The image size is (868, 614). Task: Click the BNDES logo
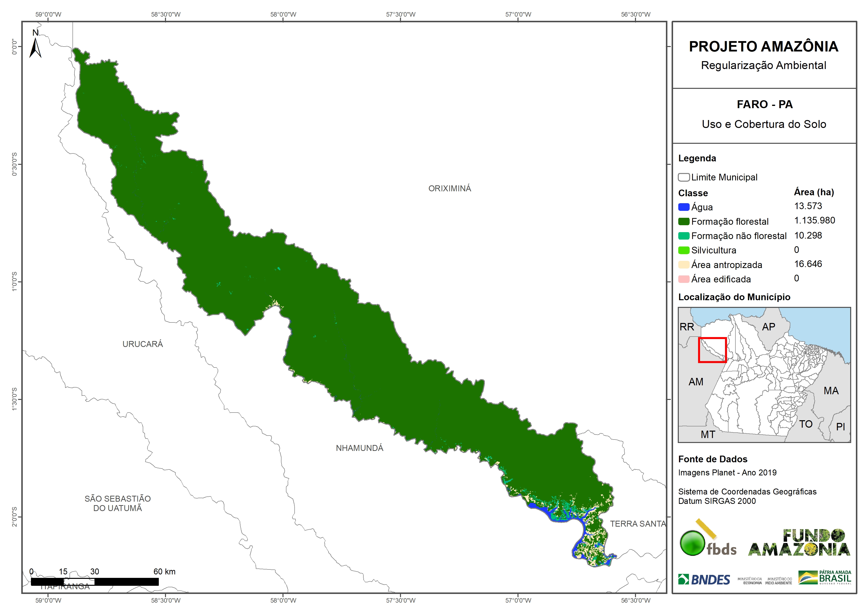704,580
